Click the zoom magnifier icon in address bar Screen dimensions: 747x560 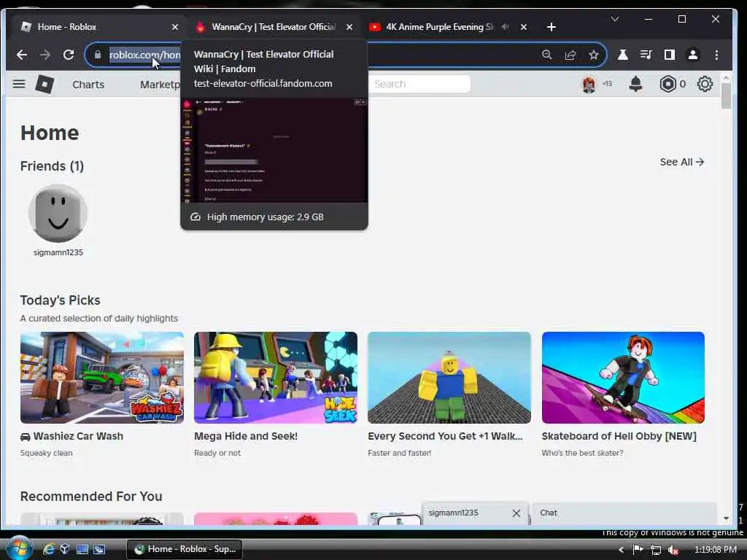coord(547,55)
